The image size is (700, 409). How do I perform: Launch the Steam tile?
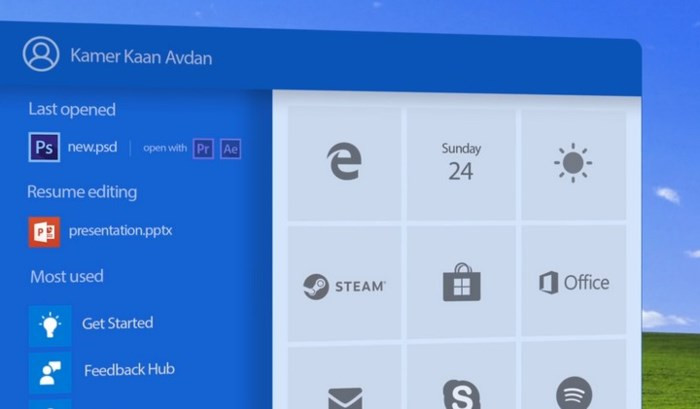click(x=344, y=285)
